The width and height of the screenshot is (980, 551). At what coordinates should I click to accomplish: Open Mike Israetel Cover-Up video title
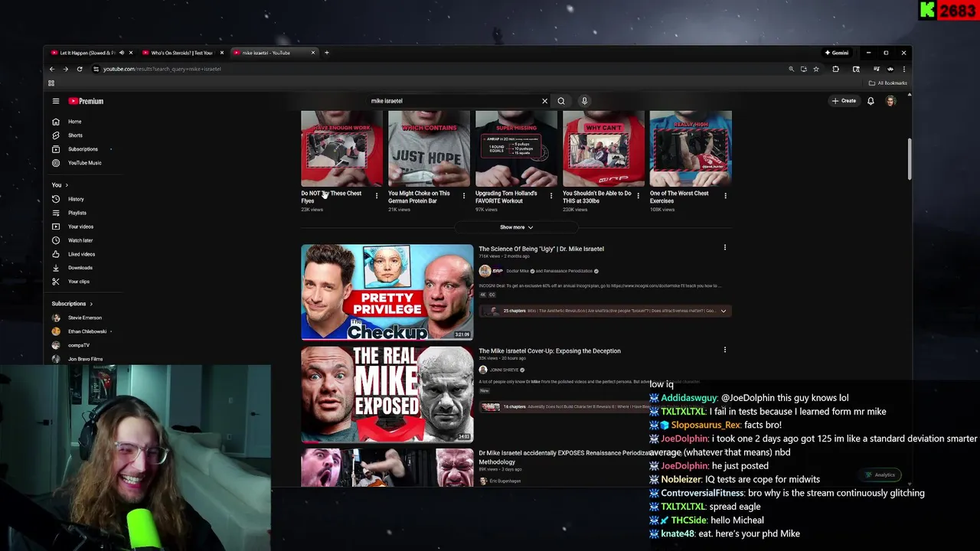click(x=550, y=350)
